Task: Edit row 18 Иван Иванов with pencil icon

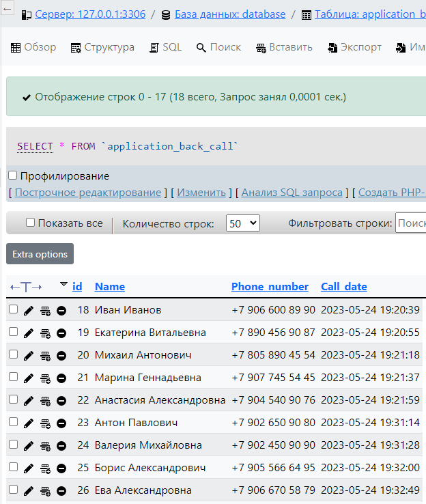Action: [29, 311]
